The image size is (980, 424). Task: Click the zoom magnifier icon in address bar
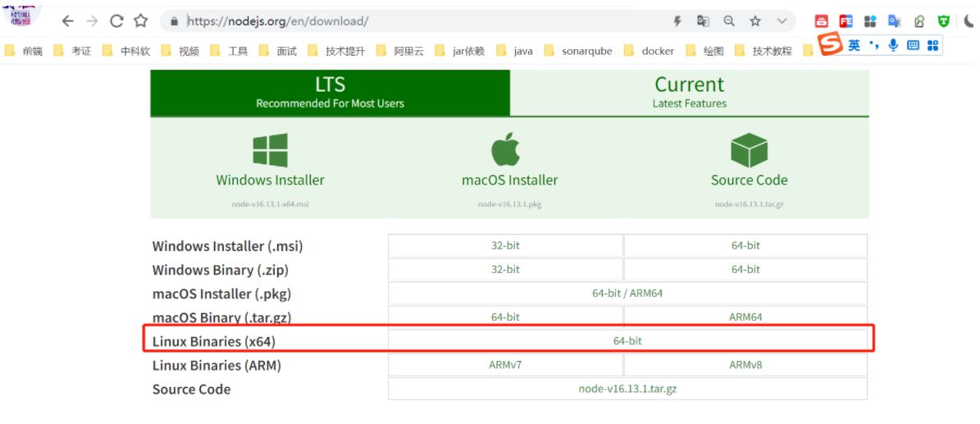point(729,21)
